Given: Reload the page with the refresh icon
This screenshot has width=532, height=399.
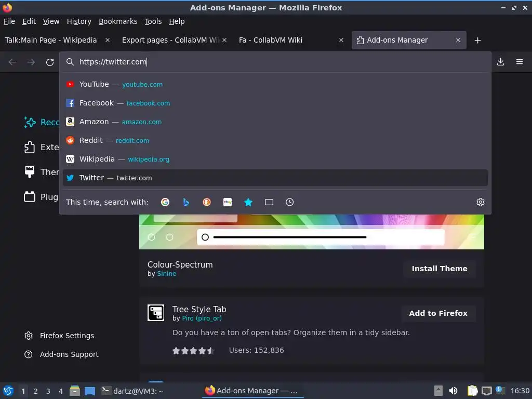Looking at the screenshot, I should [x=50, y=62].
